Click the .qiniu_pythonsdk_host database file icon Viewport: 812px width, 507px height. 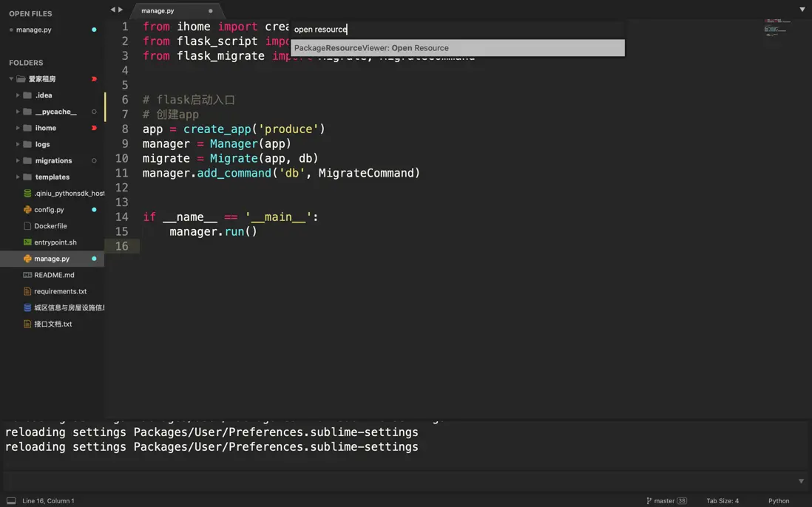[x=27, y=193]
